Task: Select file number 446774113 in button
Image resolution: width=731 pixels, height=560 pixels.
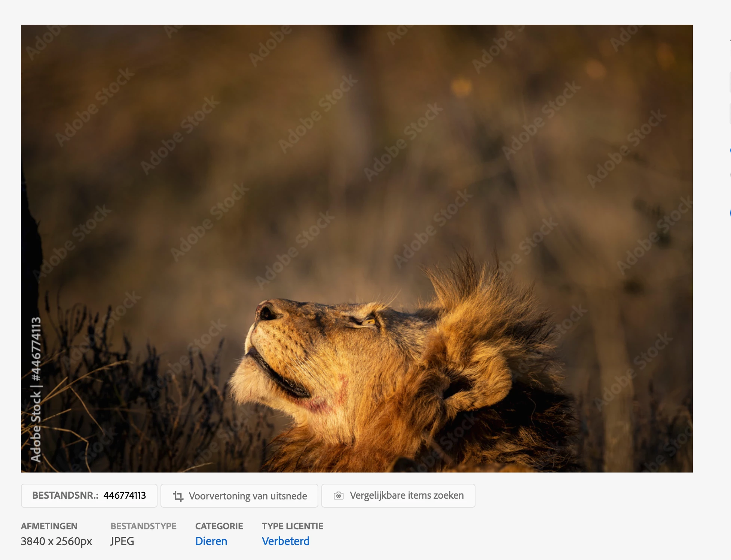Action: click(x=125, y=496)
